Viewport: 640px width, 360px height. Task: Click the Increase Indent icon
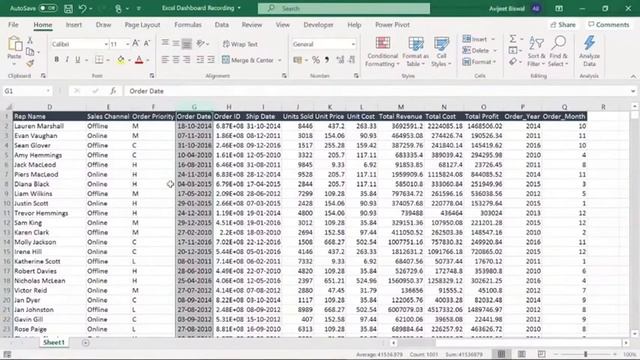[211, 60]
